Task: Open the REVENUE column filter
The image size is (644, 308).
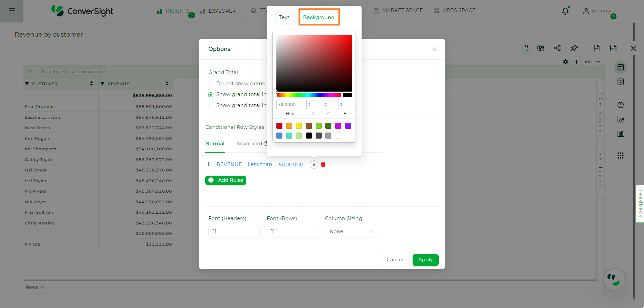Action: 103,84
